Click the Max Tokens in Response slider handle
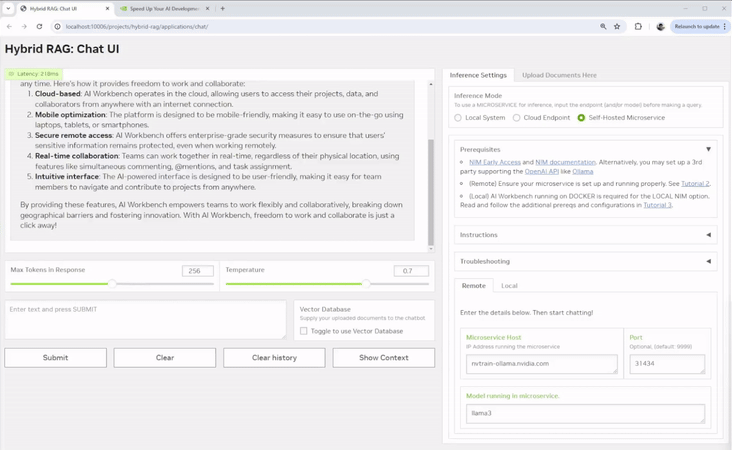732x450 pixels. [112, 283]
